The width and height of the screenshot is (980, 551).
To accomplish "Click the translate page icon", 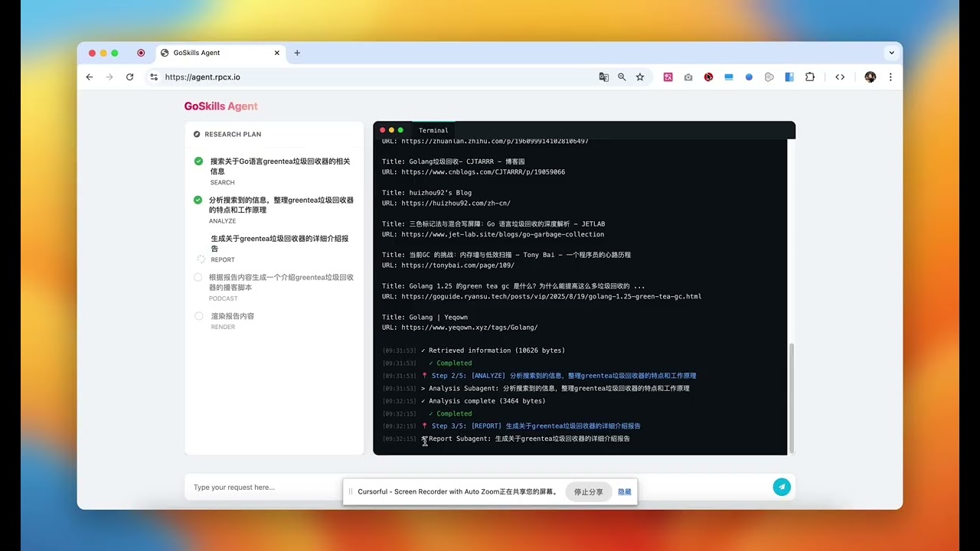I will tap(604, 77).
